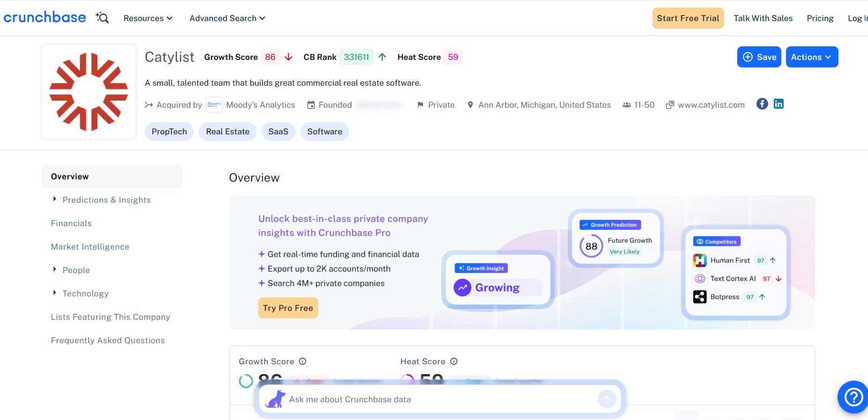This screenshot has height=420, width=868.
Task: Click the Growth Insight badge
Action: coord(481,268)
